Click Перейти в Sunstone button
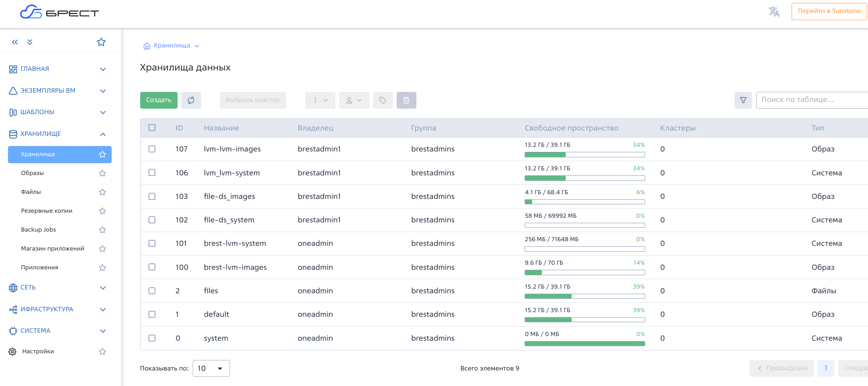The width and height of the screenshot is (868, 386). (829, 11)
